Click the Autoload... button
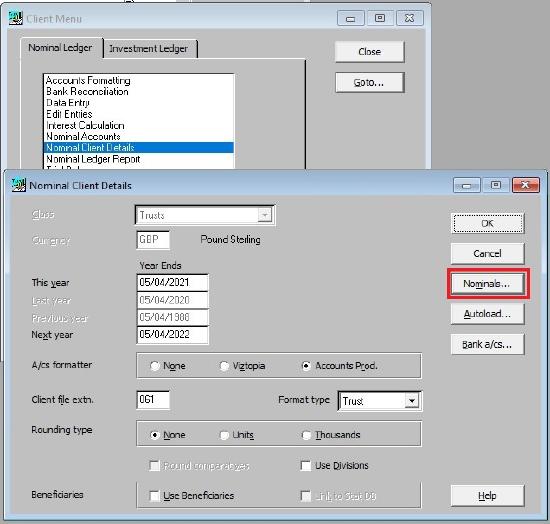This screenshot has height=524, width=550. pyautogui.click(x=488, y=314)
